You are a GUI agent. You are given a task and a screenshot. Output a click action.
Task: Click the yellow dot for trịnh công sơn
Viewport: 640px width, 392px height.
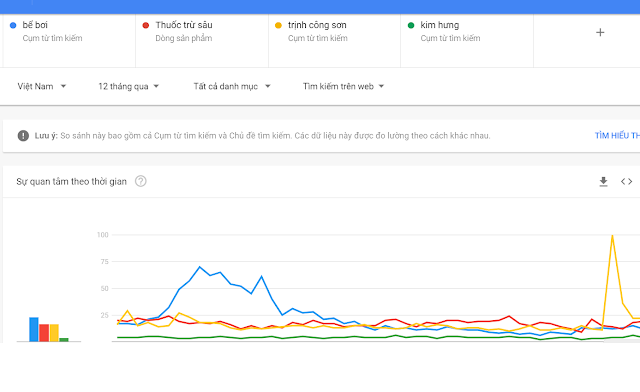[x=278, y=25]
